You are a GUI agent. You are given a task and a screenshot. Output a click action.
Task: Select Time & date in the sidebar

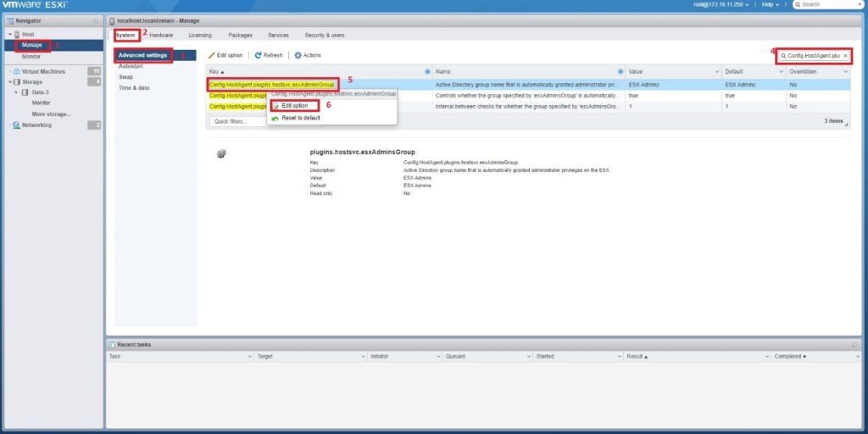134,88
